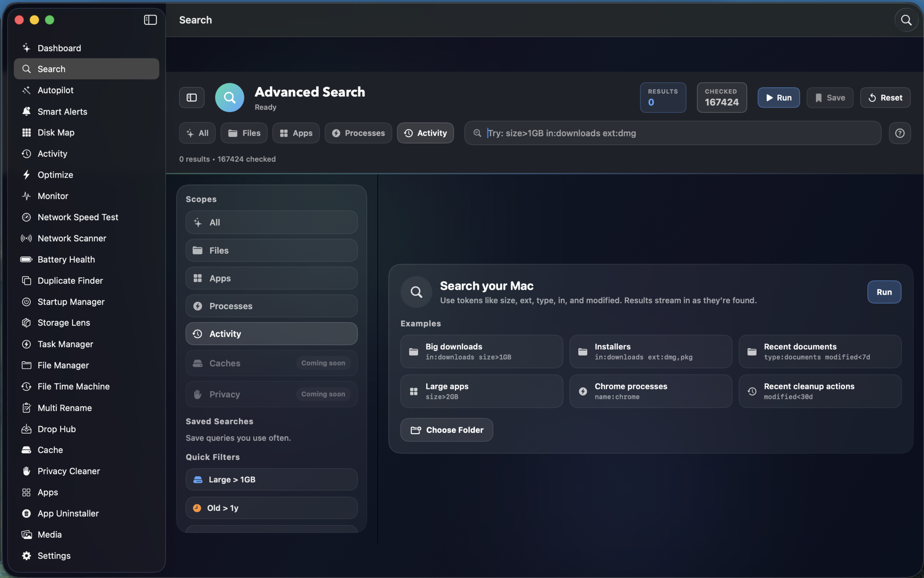Reset the search
This screenshot has height=578, width=924.
point(885,98)
